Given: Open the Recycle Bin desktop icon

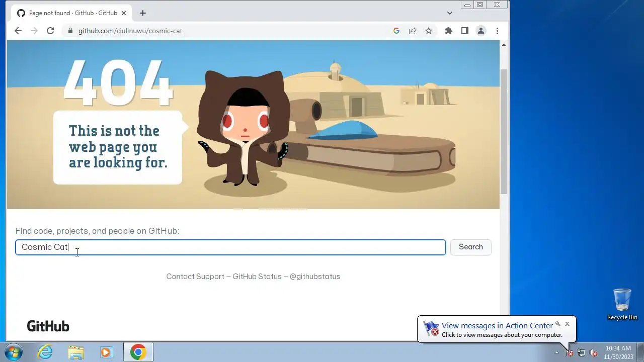Looking at the screenshot, I should click(622, 304).
